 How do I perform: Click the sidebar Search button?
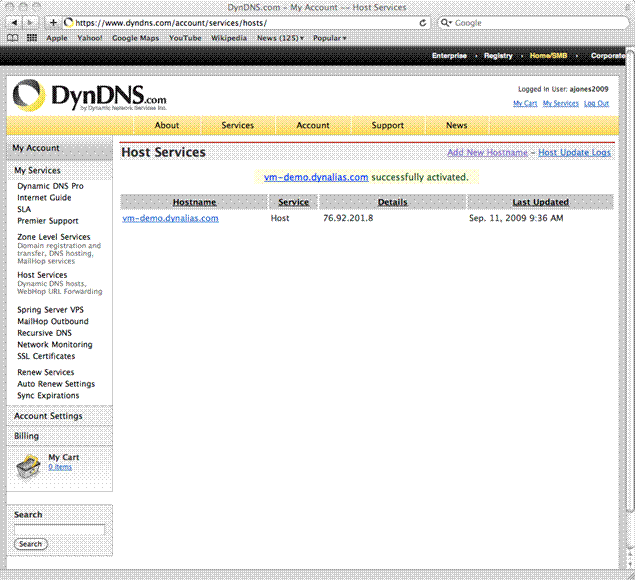[31, 544]
